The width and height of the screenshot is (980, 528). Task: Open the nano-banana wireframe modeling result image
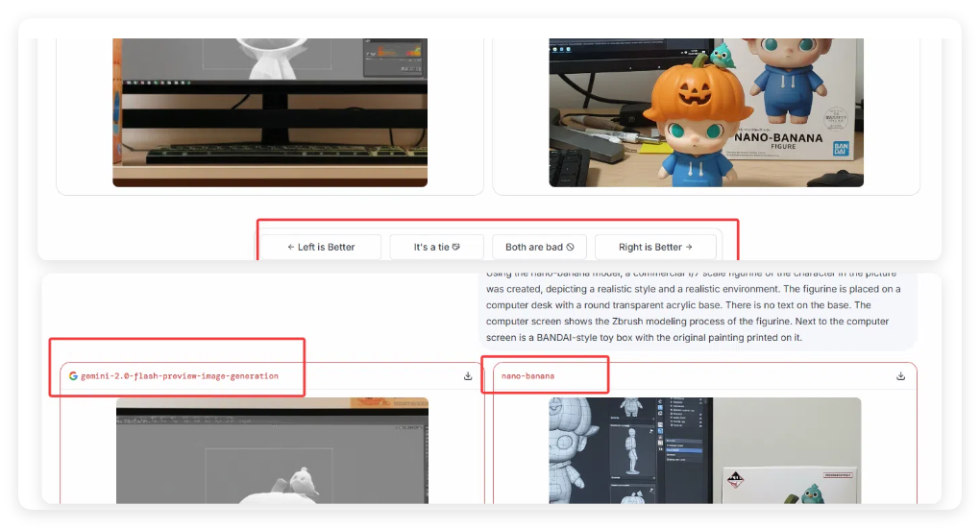(x=704, y=450)
